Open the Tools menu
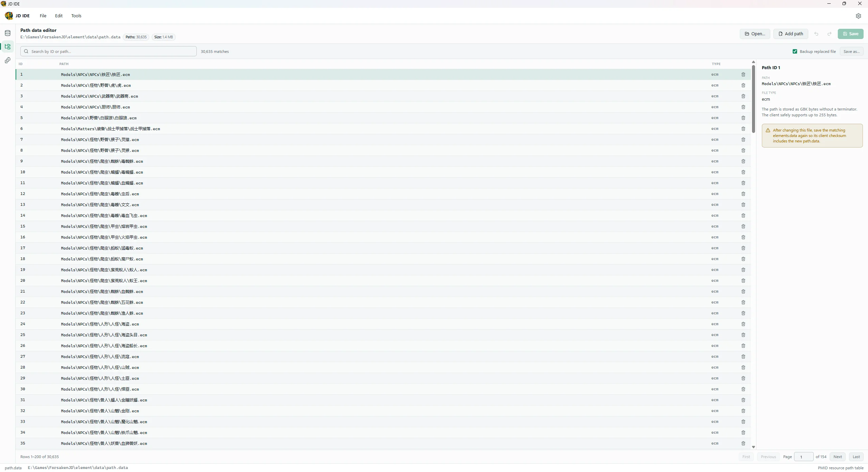Screen dimensions: 868x472 (x=76, y=16)
